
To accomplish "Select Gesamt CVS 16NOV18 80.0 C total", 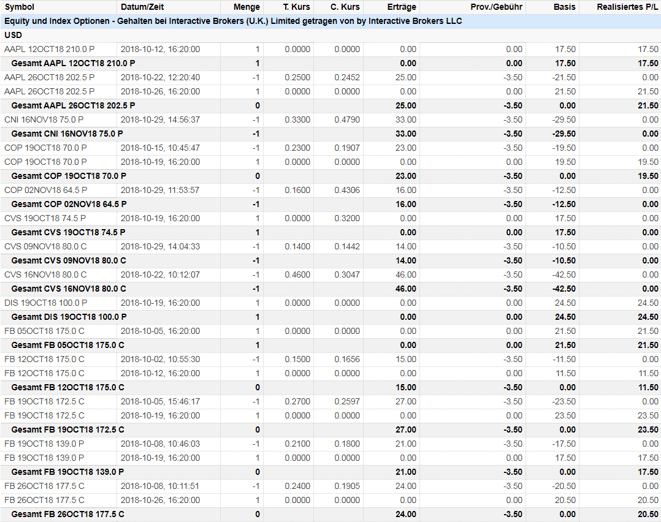I will click(330, 289).
